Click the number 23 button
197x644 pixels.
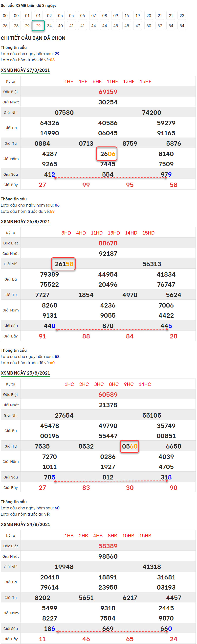click(182, 16)
